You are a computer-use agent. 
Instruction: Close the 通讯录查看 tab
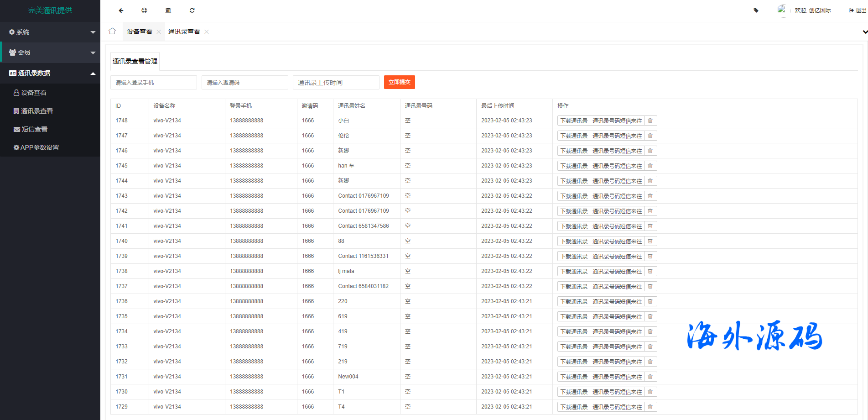pos(207,32)
